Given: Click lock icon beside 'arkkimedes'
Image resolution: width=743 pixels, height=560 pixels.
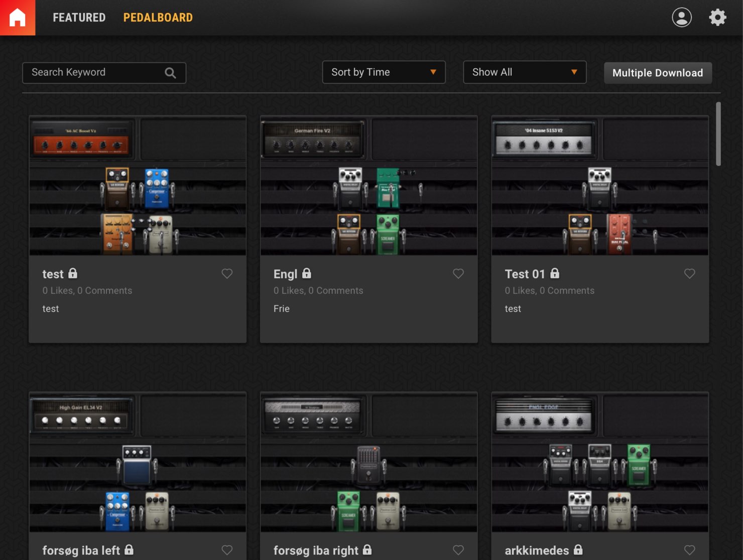Looking at the screenshot, I should pos(578,549).
